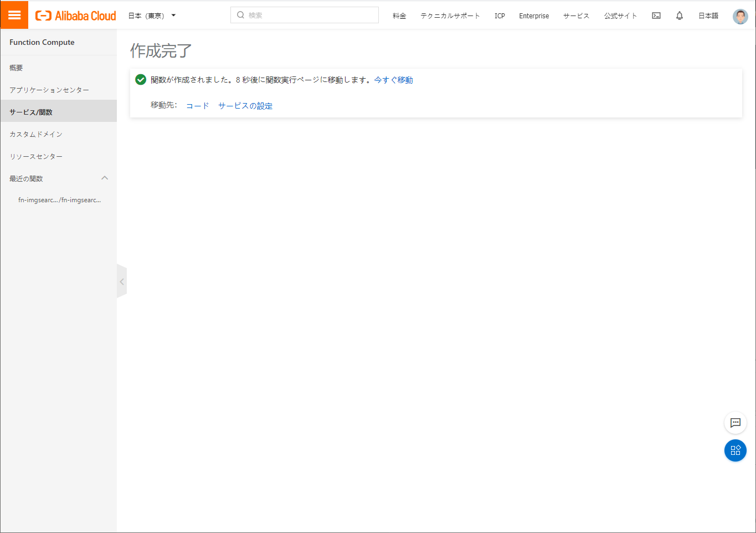
Task: Open the hamburger product menu
Action: (14, 14)
